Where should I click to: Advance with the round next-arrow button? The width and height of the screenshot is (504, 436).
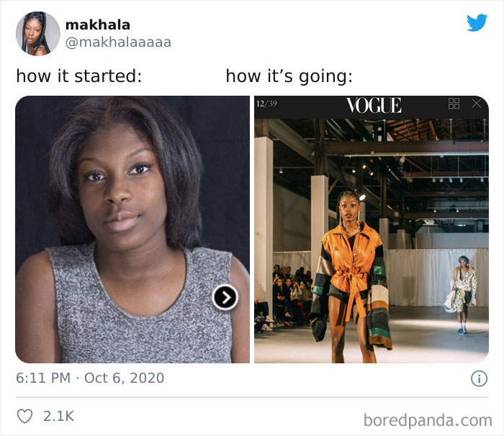225,297
